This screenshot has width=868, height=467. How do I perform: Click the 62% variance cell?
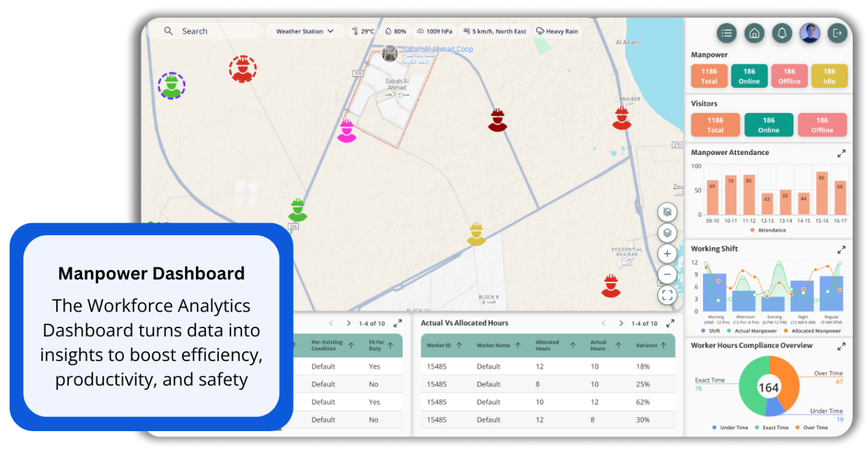643,402
